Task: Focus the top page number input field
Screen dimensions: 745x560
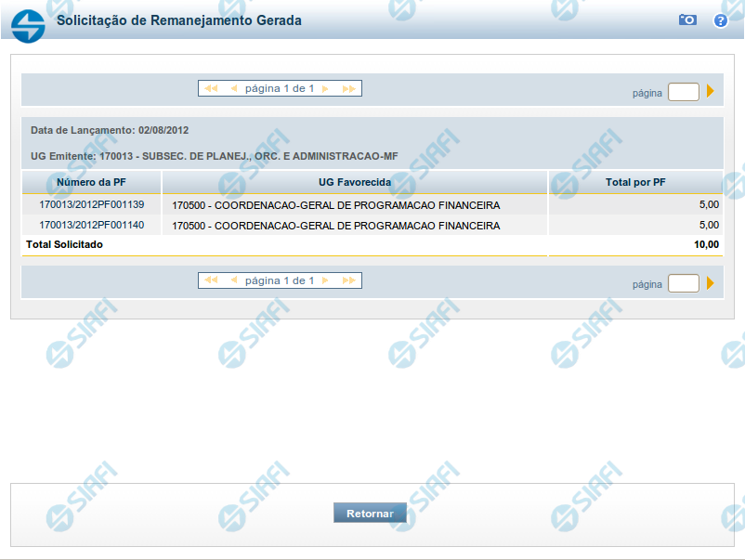Action: point(683,92)
